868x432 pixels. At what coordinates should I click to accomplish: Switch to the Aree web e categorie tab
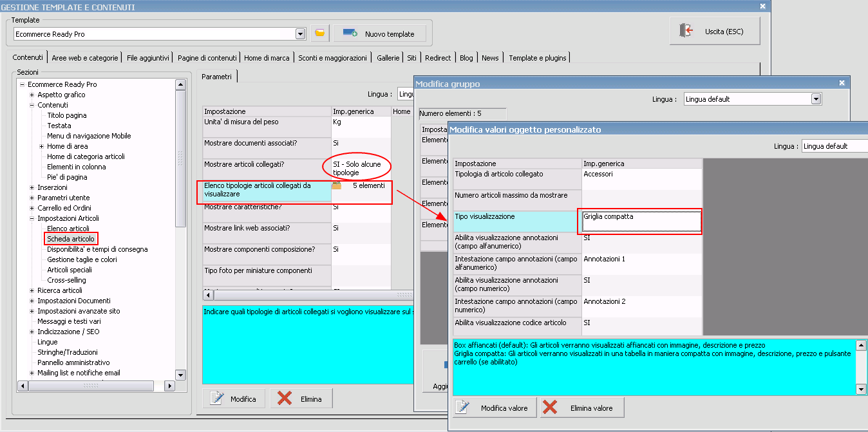[x=85, y=58]
